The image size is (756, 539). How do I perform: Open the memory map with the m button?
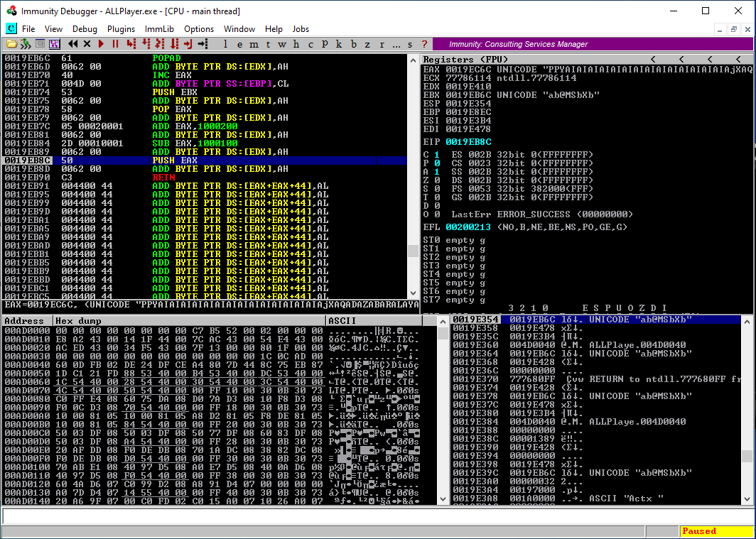click(x=254, y=44)
